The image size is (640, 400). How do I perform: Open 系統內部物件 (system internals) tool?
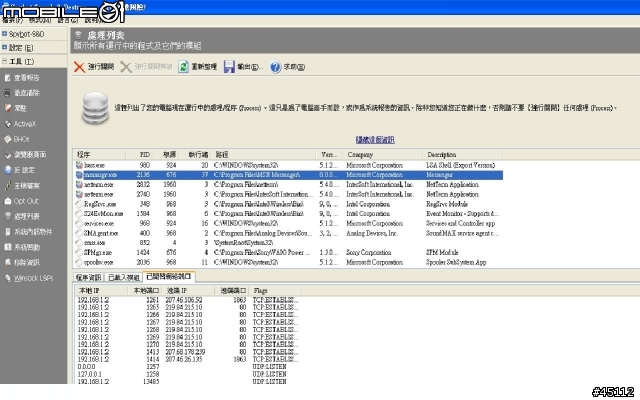tap(29, 232)
